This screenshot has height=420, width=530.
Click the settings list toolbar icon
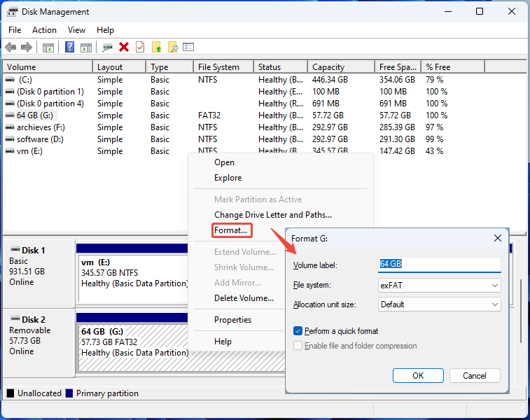[x=188, y=47]
